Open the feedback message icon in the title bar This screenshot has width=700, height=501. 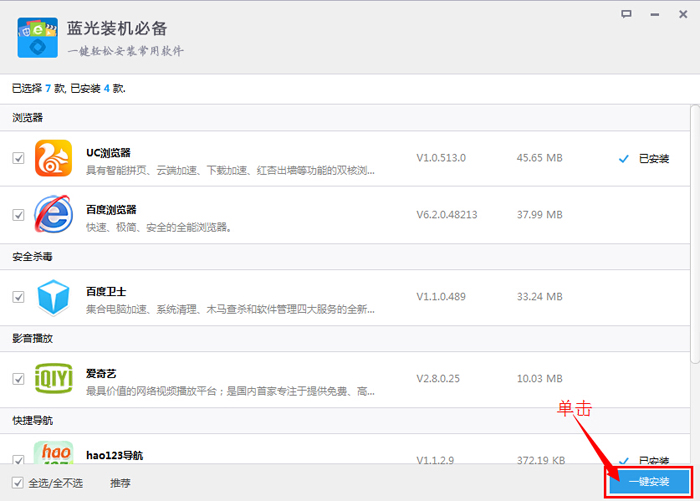[x=626, y=14]
